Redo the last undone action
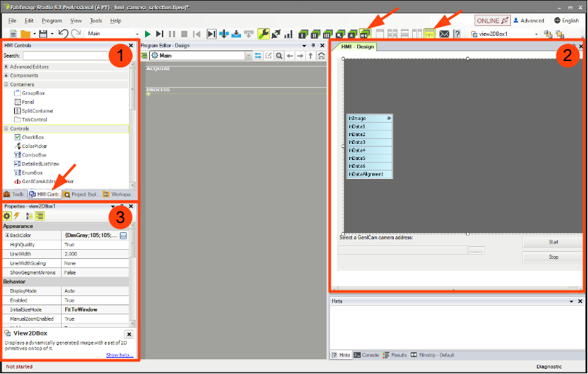Screen dimensions: 588x374 [76, 34]
